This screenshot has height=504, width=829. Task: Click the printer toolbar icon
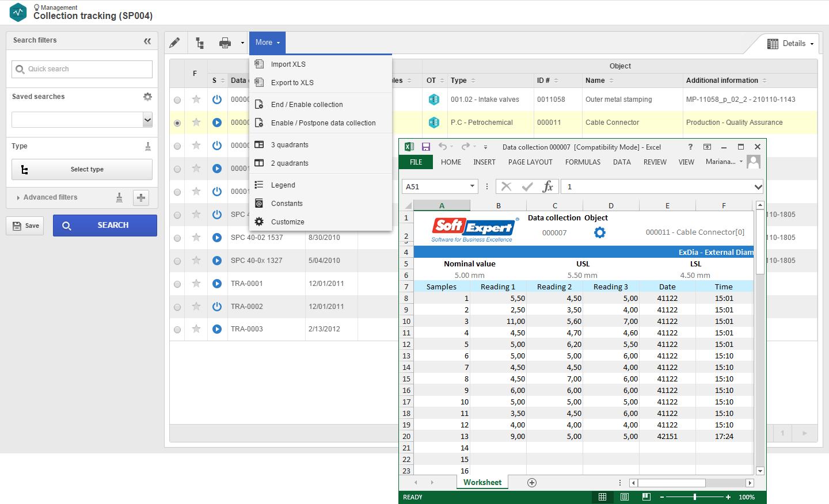225,43
